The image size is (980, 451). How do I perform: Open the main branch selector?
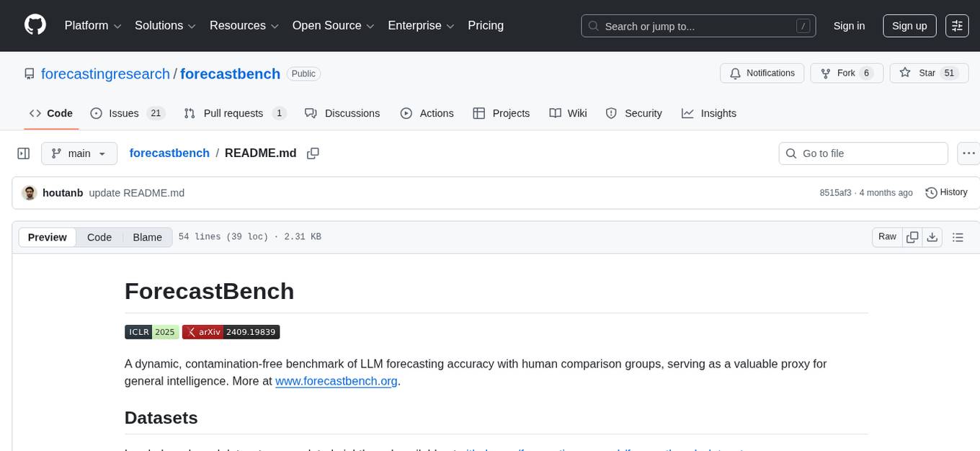click(x=79, y=153)
